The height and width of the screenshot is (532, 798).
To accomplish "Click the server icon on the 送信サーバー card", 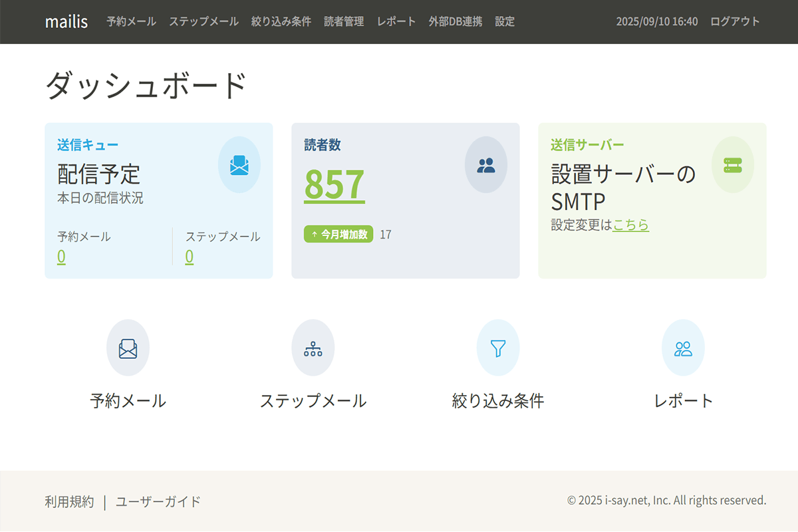I will point(732,165).
